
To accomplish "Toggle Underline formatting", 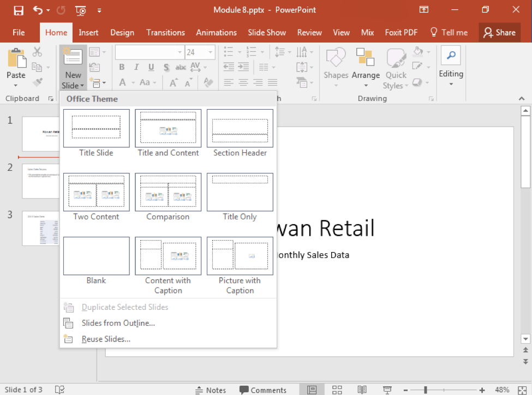I will point(151,67).
